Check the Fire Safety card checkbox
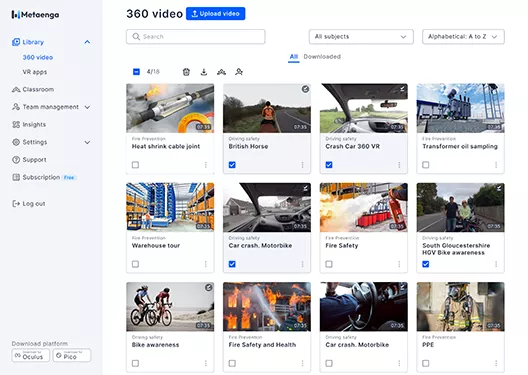 [x=329, y=264]
